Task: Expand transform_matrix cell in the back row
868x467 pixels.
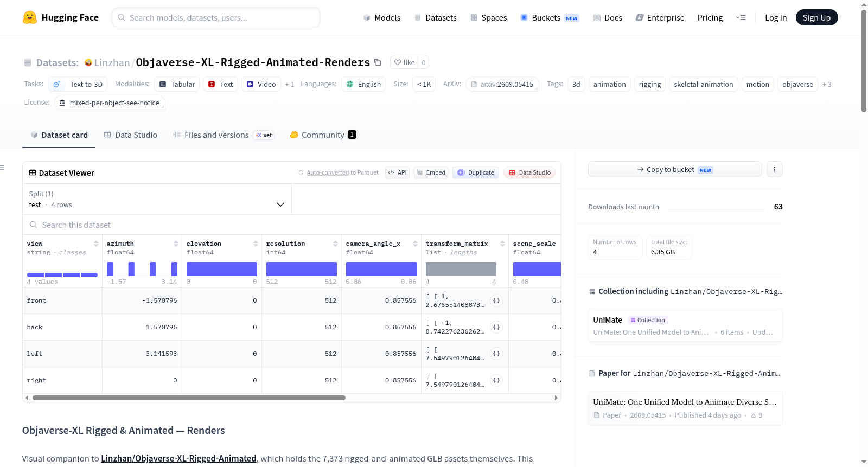Action: (496, 327)
